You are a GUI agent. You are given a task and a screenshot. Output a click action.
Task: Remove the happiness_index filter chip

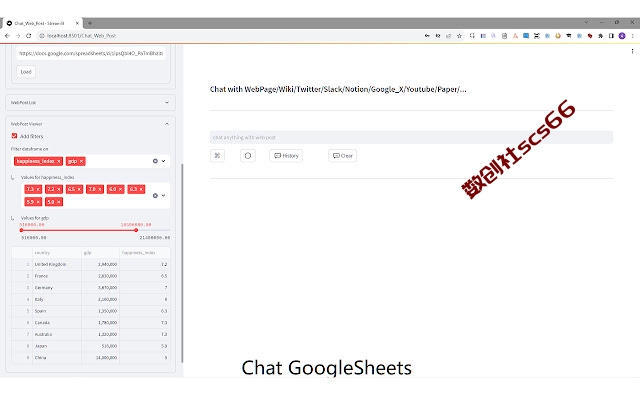(59, 161)
